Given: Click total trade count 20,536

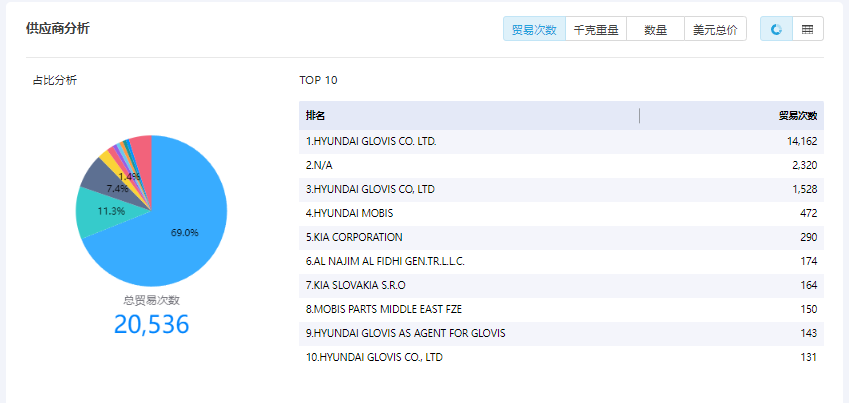Looking at the screenshot, I should pos(151,324).
